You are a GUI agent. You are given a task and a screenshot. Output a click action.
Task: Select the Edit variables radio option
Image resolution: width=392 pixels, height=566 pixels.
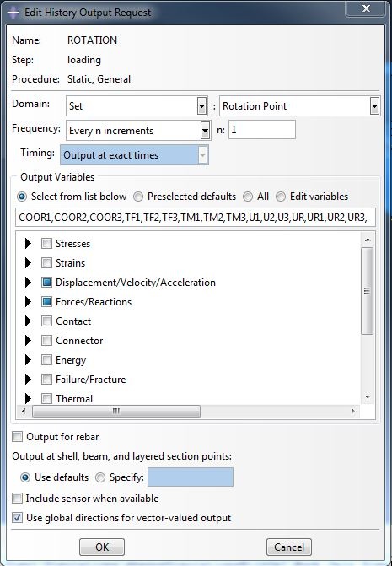click(281, 197)
